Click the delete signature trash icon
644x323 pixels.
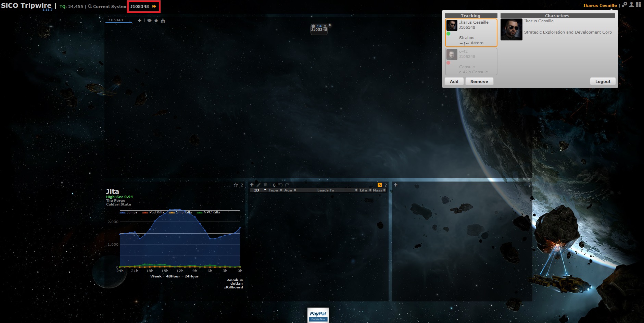265,185
